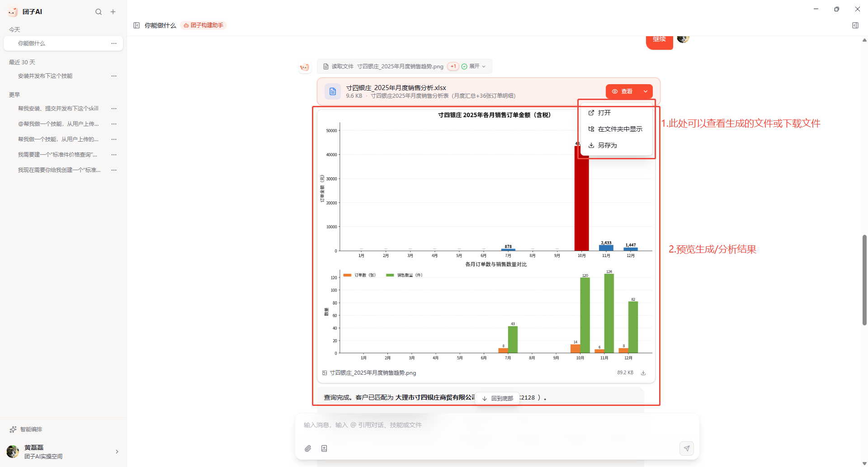The image size is (868, 467).
Task: Download the 销售趋势.png image
Action: (643, 373)
